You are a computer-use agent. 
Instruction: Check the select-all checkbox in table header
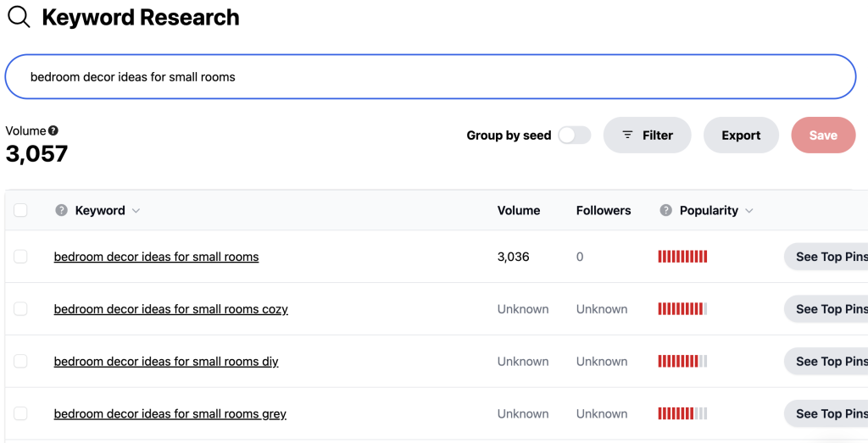[x=20, y=210]
